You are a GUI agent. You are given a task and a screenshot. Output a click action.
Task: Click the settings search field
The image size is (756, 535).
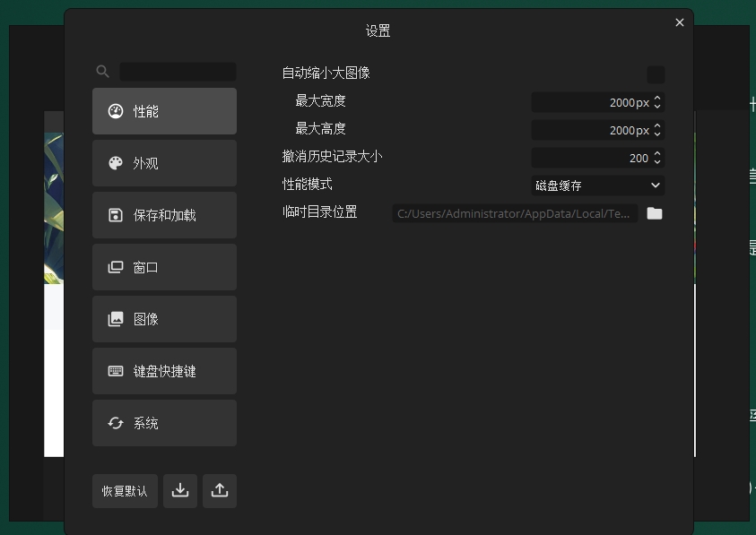click(178, 72)
